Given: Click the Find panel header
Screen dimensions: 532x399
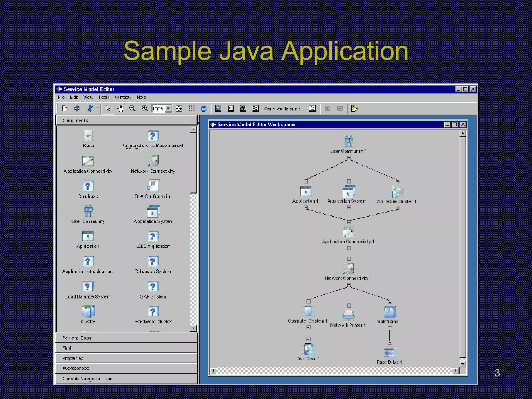Looking at the screenshot, I should 127,348.
